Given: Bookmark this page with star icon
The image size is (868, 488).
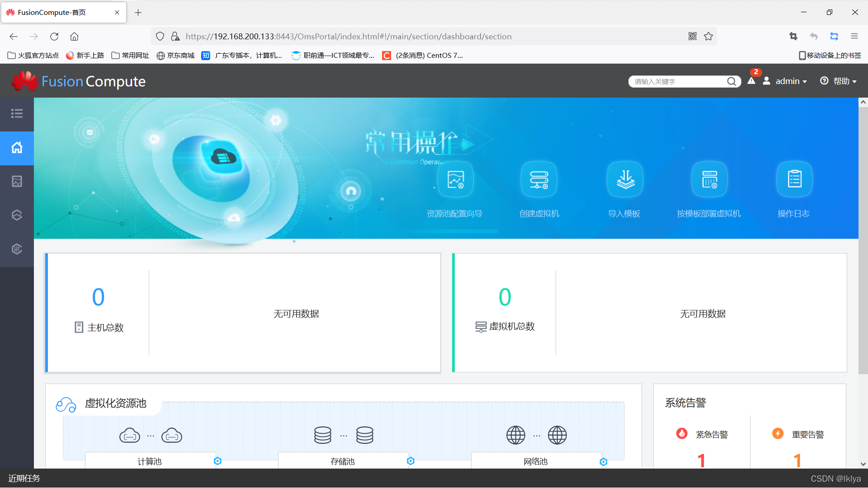Looking at the screenshot, I should pos(708,37).
